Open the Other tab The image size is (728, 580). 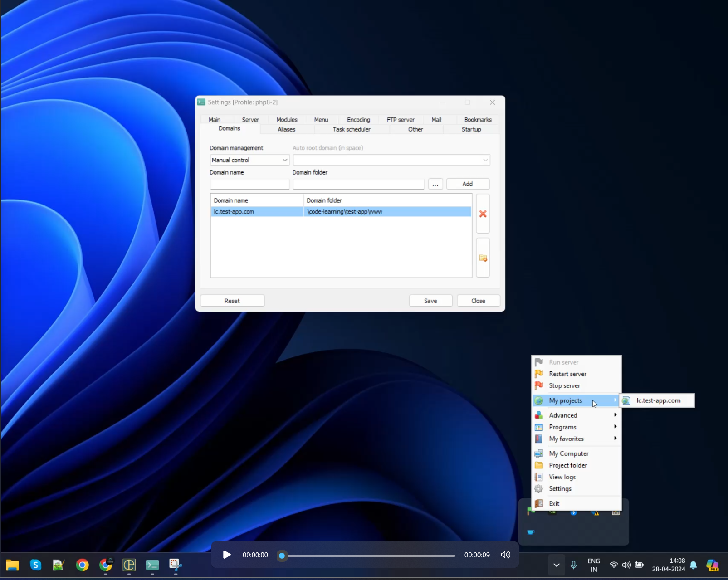coord(415,129)
